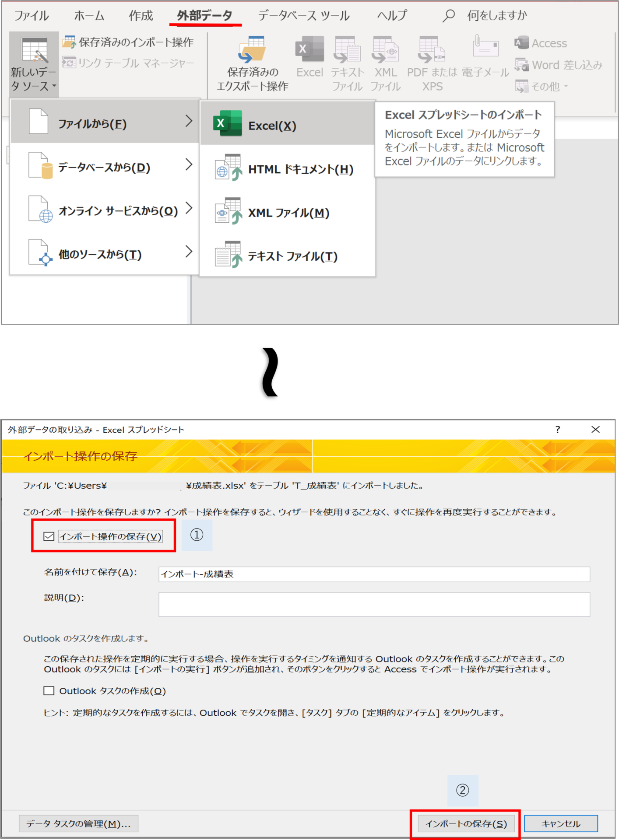Click the HTML ドキュメント(H) icon

(x=228, y=167)
